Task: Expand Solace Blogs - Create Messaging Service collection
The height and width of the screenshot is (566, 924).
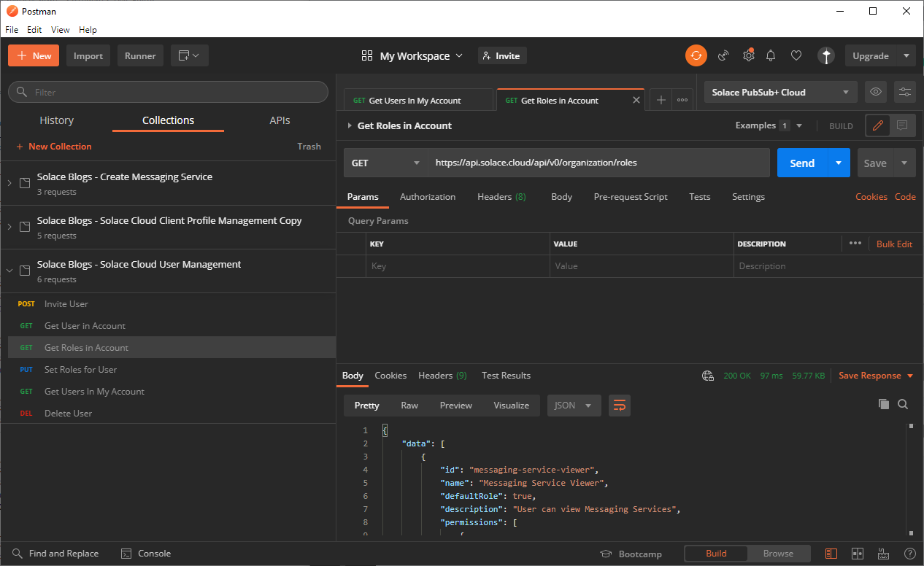Action: pyautogui.click(x=9, y=183)
